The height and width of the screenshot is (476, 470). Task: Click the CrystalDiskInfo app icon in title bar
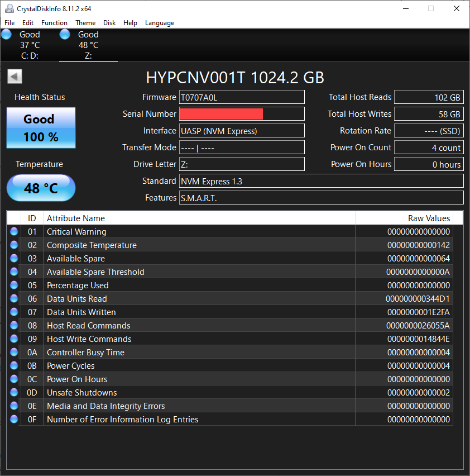(9, 8)
